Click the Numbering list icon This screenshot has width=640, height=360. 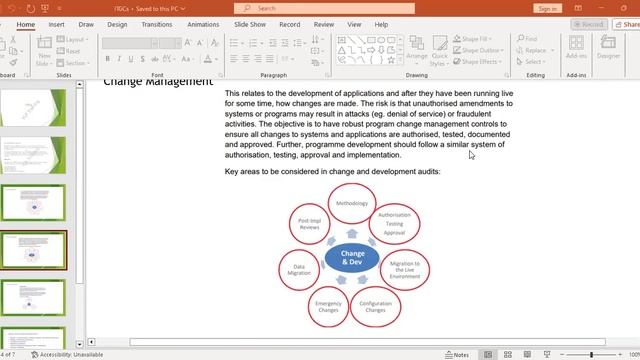tap(253, 42)
